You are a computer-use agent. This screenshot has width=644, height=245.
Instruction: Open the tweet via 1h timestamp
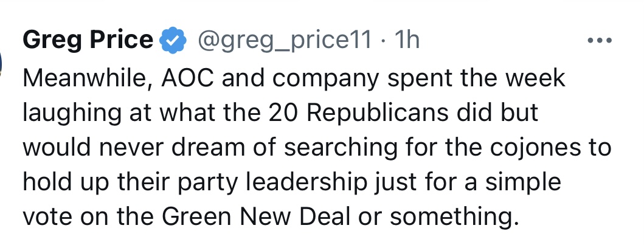click(x=407, y=40)
